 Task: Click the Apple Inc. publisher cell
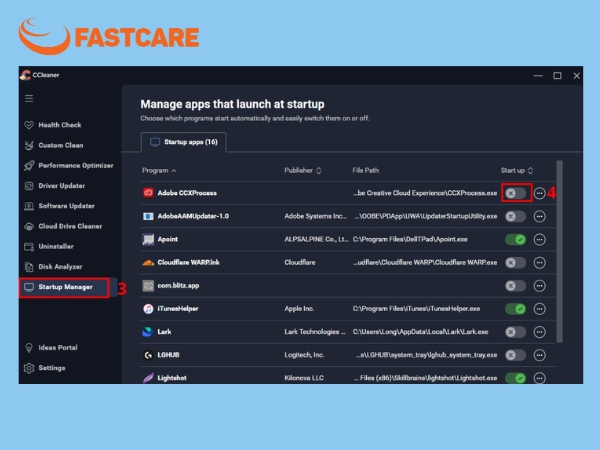299,309
